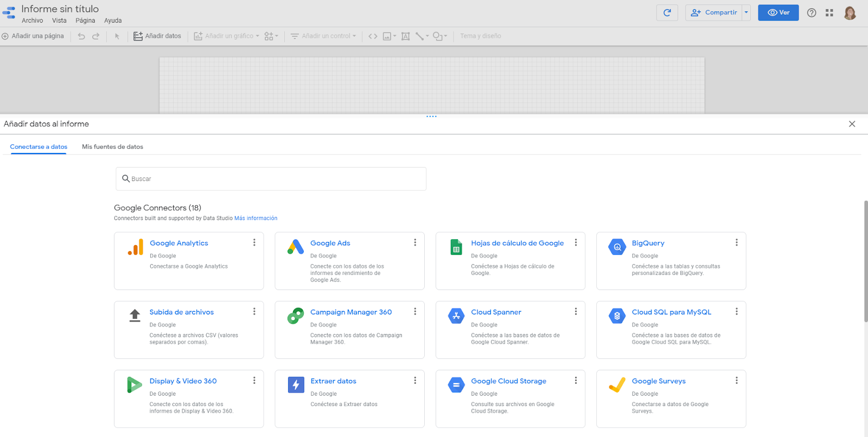Switch to Mis fuentes de datos tab

pos(112,147)
